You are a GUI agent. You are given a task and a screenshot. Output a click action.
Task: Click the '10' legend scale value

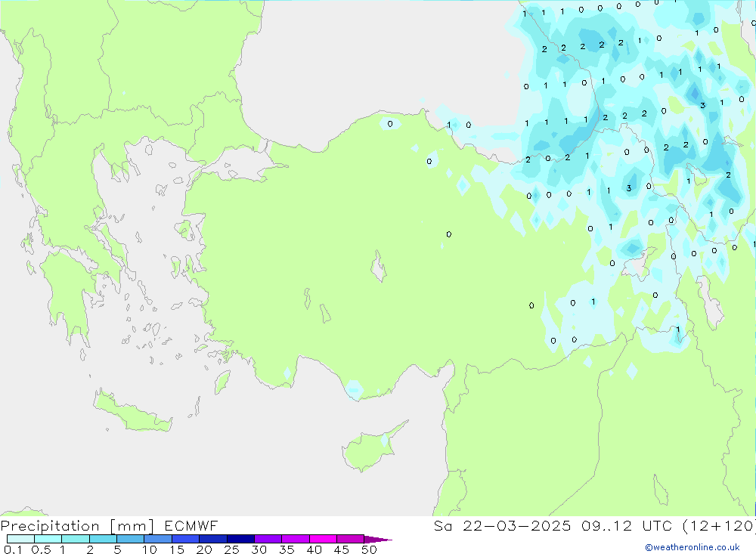(x=150, y=549)
